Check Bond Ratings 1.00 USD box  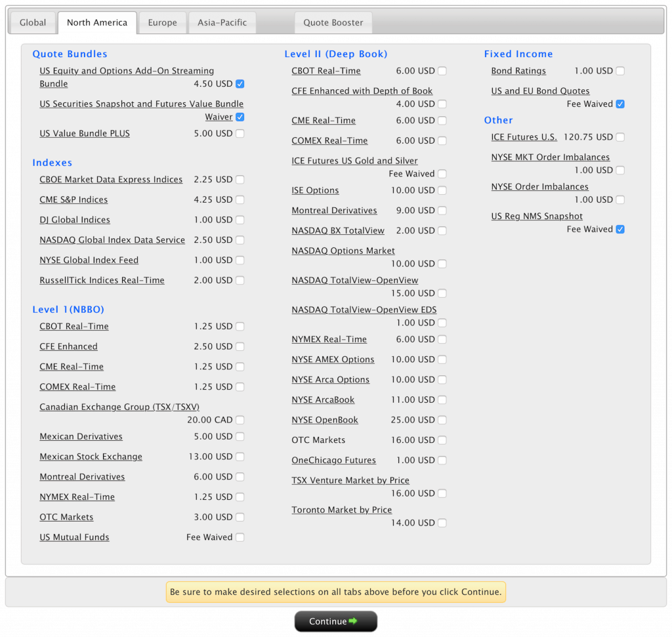coord(620,71)
